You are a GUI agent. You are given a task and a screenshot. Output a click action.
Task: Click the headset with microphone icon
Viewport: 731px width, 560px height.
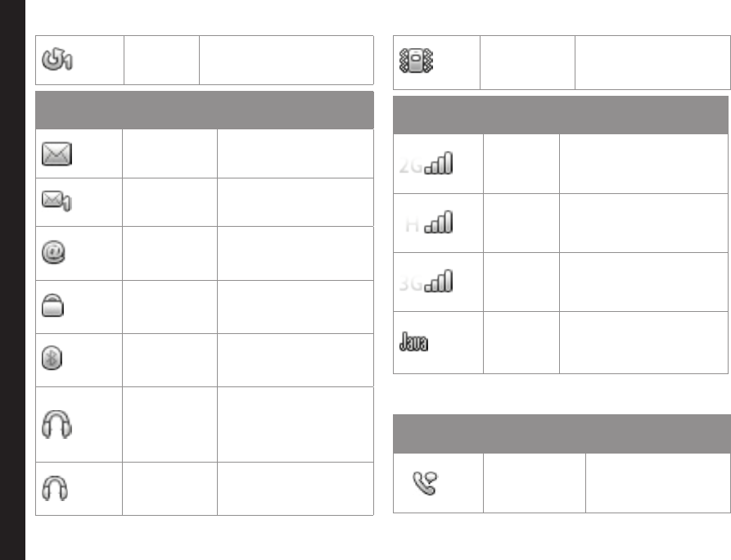[x=56, y=424]
